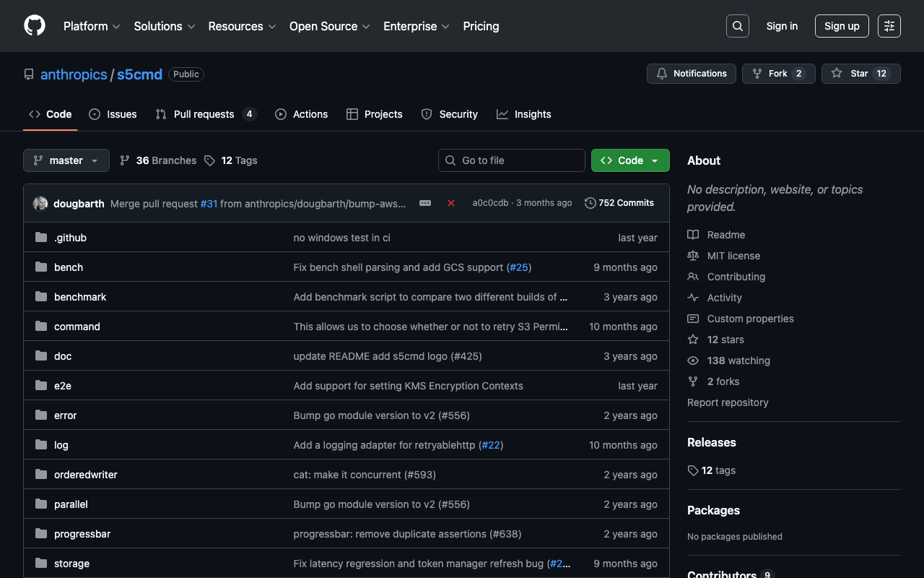Expand the Platform navigation menu
Viewport: 924px width, 578px height.
pyautogui.click(x=92, y=26)
